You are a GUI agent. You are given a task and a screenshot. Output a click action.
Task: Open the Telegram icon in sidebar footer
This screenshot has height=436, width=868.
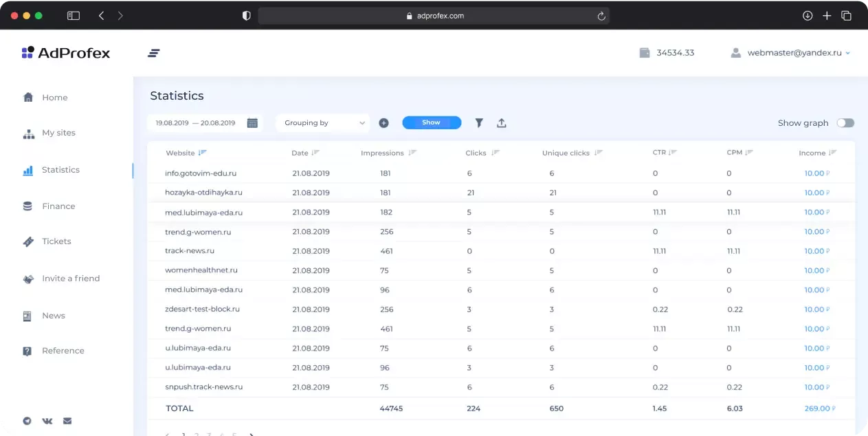pos(27,421)
